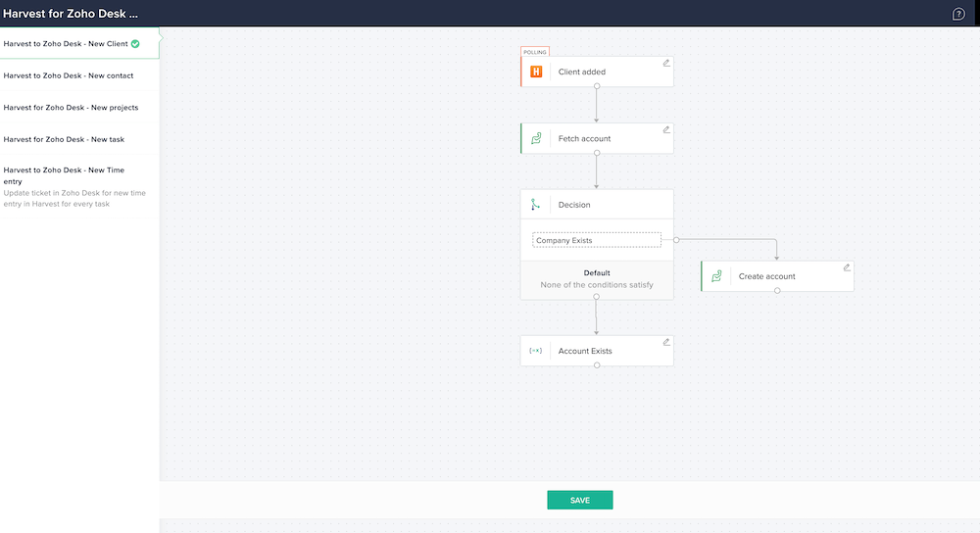Screen dimensions: 980x533
Task: Click the 'Update ticket in Zoho Desk' description
Action: pos(74,199)
